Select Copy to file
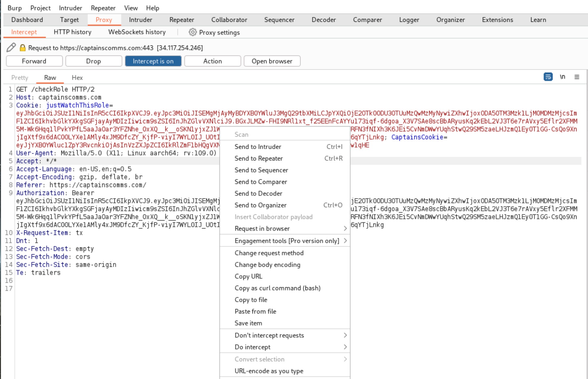The image size is (588, 379). click(285, 300)
